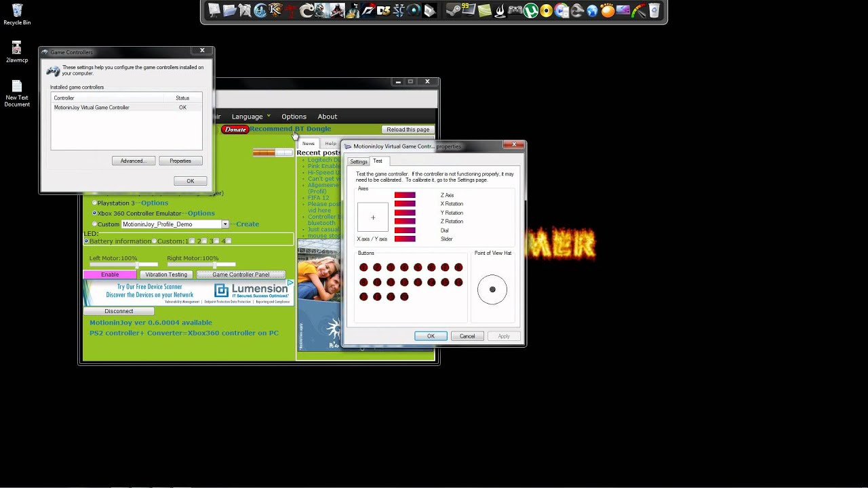Image resolution: width=868 pixels, height=488 pixels.
Task: Select the Playstation 3 radio option
Action: tap(94, 203)
